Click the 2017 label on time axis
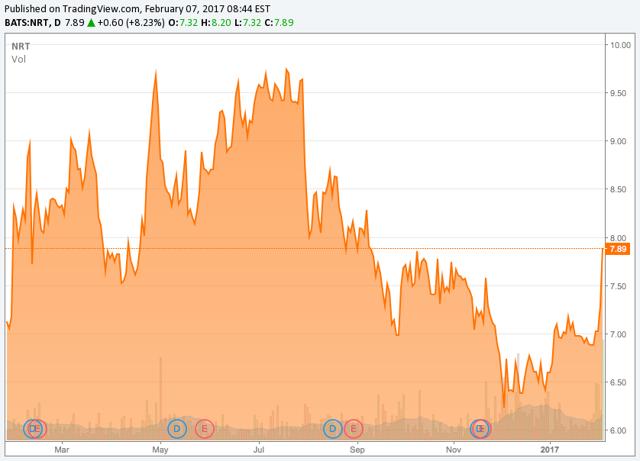This screenshot has width=640, height=461. pyautogui.click(x=549, y=450)
